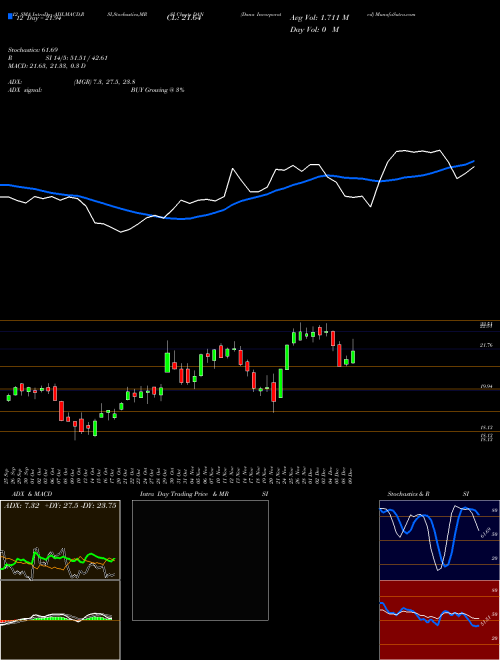Click the 'Day Vol: 0 M' text
Viewport: 500px width, 660px height.
314,30
